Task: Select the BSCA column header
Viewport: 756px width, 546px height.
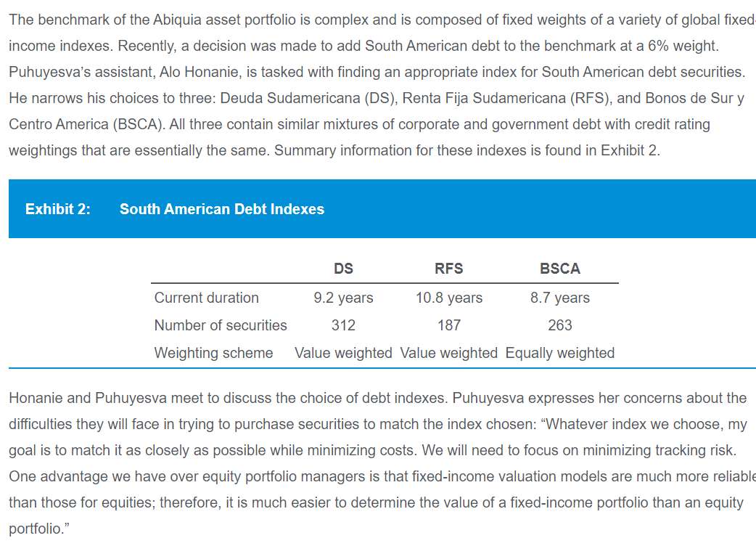Action: point(560,269)
